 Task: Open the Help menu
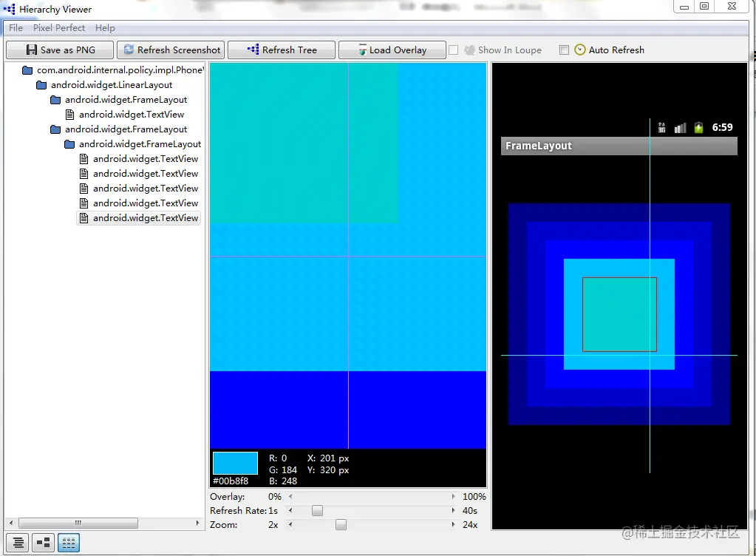click(x=105, y=28)
